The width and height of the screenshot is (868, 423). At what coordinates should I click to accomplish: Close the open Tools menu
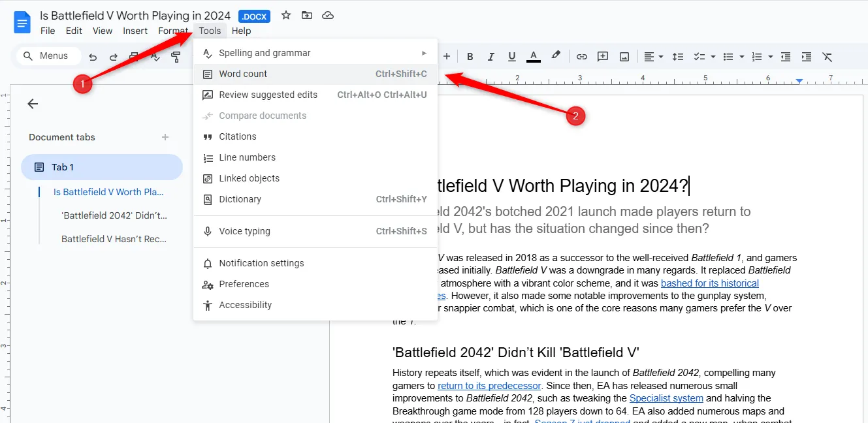click(x=210, y=31)
